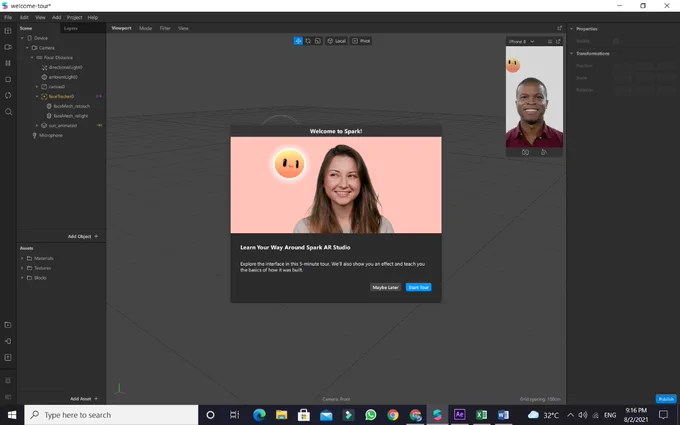Image resolution: width=680 pixels, height=425 pixels.
Task: Expand the Materials folder
Action: coord(22,258)
